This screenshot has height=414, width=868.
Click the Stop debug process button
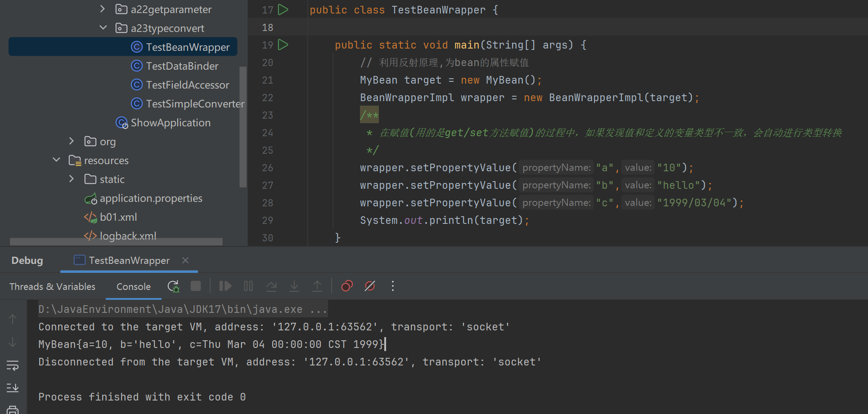point(196,286)
